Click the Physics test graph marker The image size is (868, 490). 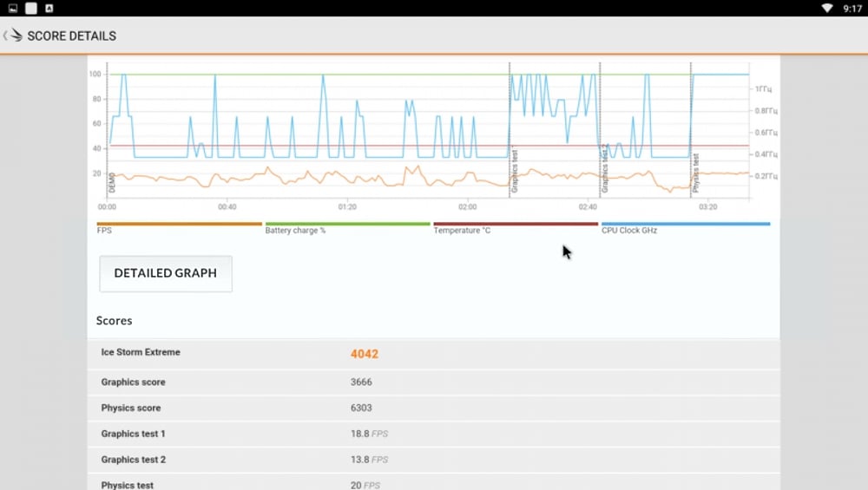click(x=695, y=172)
